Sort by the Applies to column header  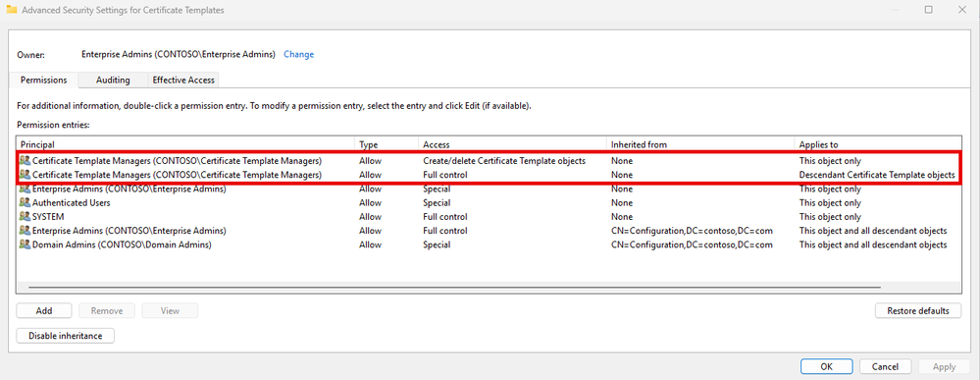[x=878, y=144]
